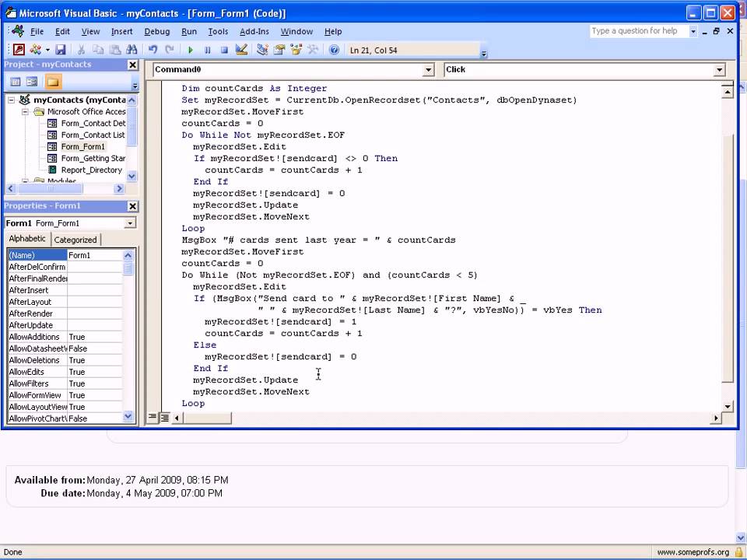Open the Command0 object dropdown
The image size is (747, 560).
428,70
